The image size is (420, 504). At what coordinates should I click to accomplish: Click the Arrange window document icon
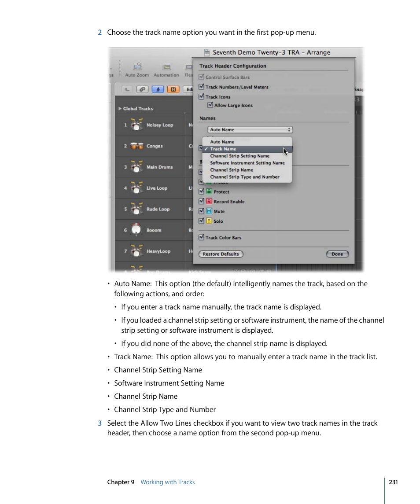click(207, 52)
